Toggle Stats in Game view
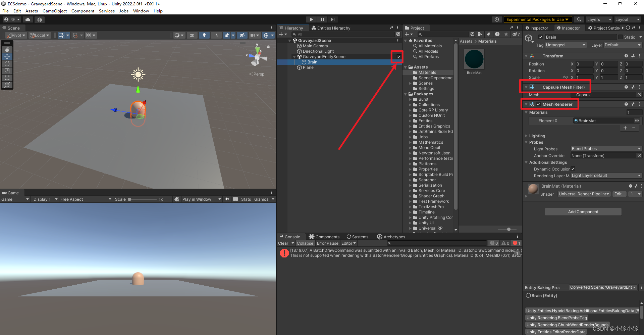644x335 pixels. pos(246,199)
